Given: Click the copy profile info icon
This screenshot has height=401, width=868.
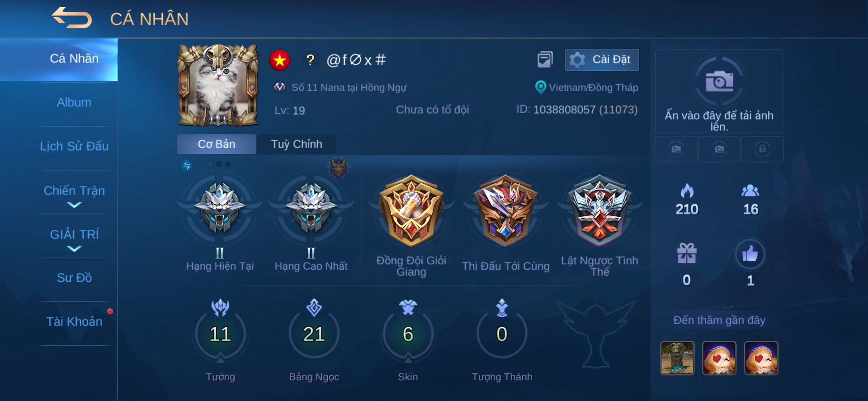Looking at the screenshot, I should pyautogui.click(x=545, y=59).
